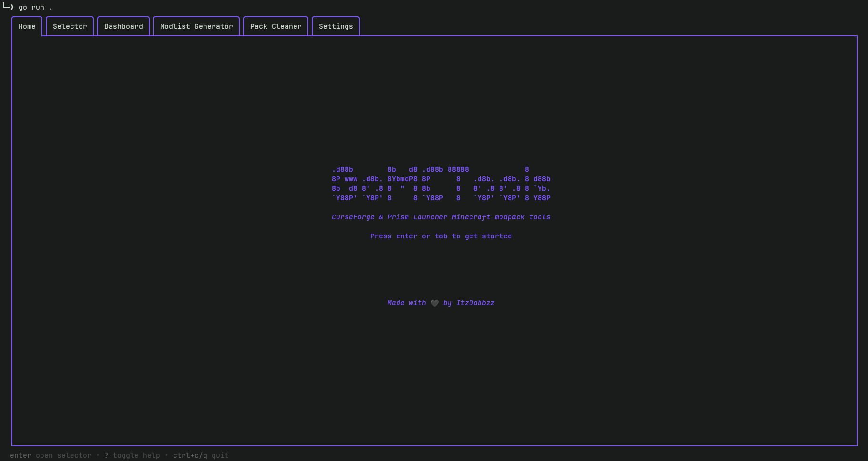Click the CurseForge & Prism Launcher tagline
This screenshot has height=461, width=868.
coord(441,217)
